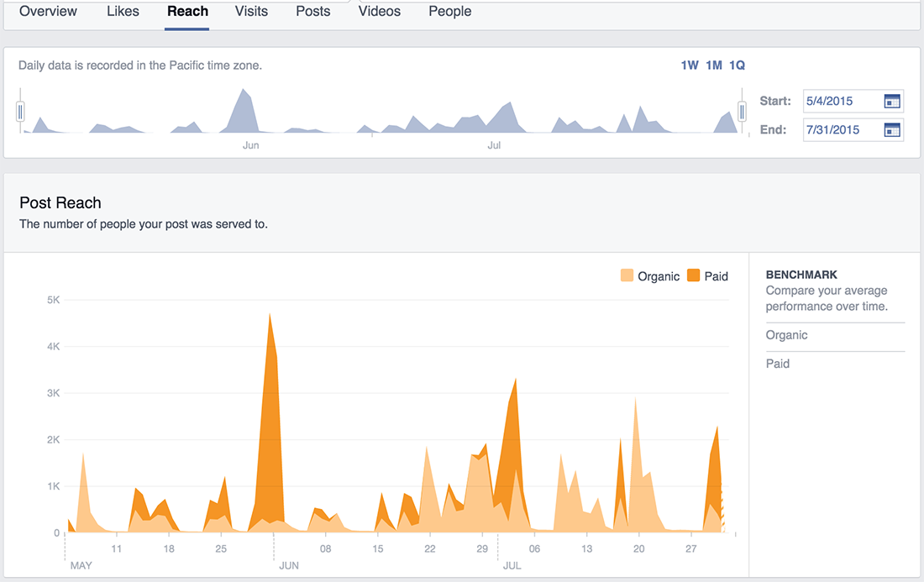
Task: Click the Pacific time zone notice text
Action: click(x=140, y=66)
